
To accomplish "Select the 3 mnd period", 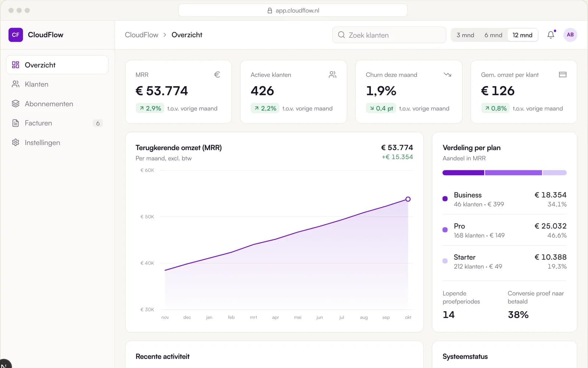I will tap(465, 35).
